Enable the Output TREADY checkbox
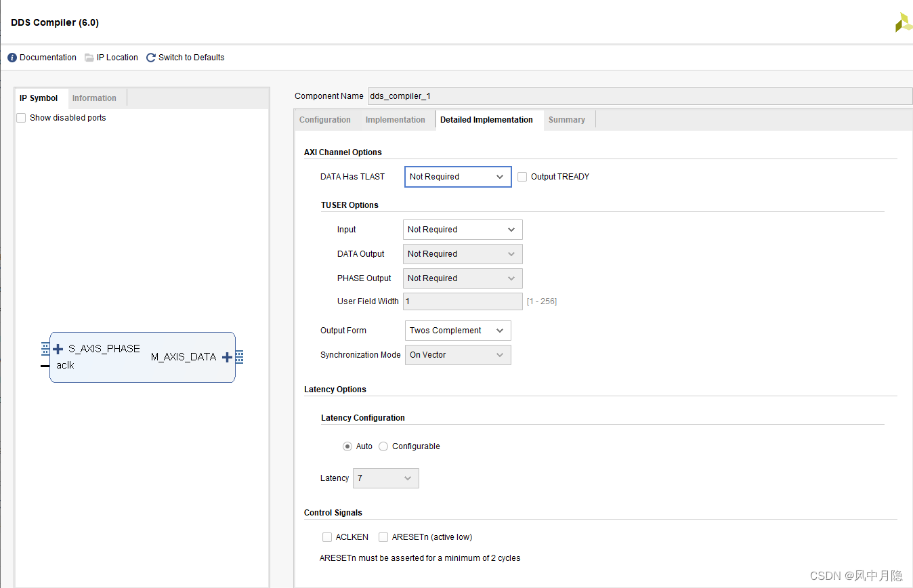 tap(522, 177)
